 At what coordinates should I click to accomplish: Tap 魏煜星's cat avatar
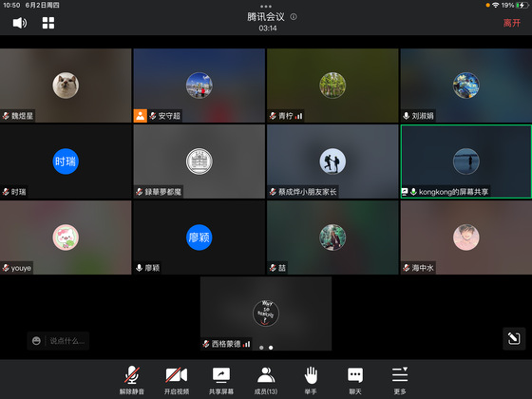tap(66, 85)
